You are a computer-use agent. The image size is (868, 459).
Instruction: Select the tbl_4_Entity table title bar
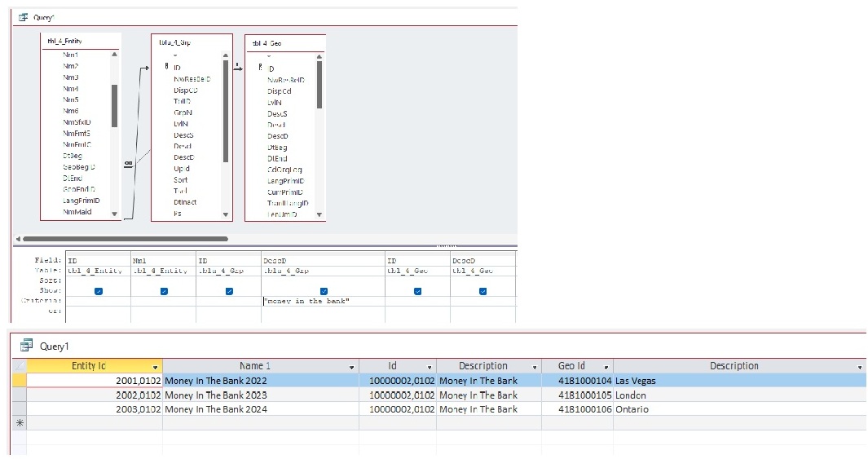[x=81, y=41]
